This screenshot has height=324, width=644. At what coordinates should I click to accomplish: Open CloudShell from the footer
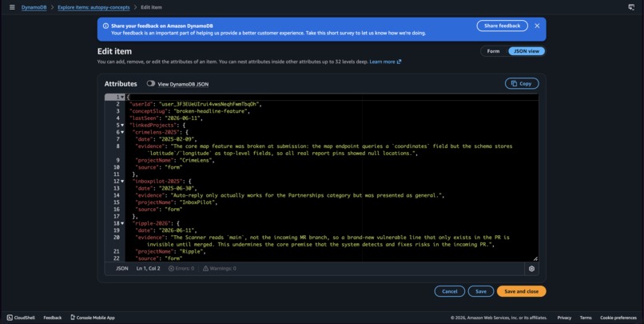(21, 318)
